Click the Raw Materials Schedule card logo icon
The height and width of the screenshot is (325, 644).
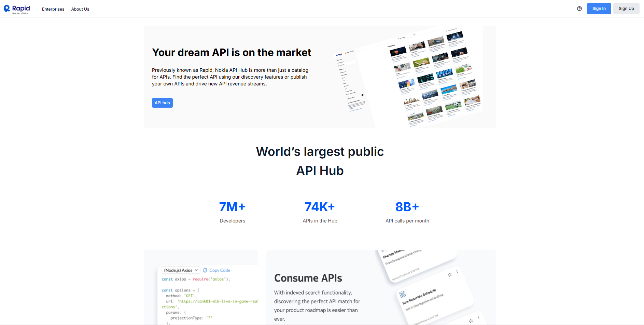point(403,294)
